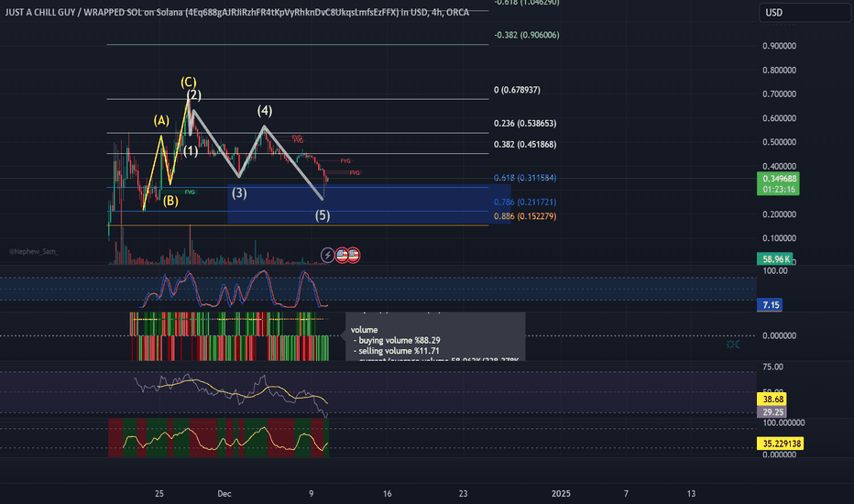Image resolution: width=854 pixels, height=504 pixels.
Task: Click the 0.100000 price axis label
Action: [779, 238]
